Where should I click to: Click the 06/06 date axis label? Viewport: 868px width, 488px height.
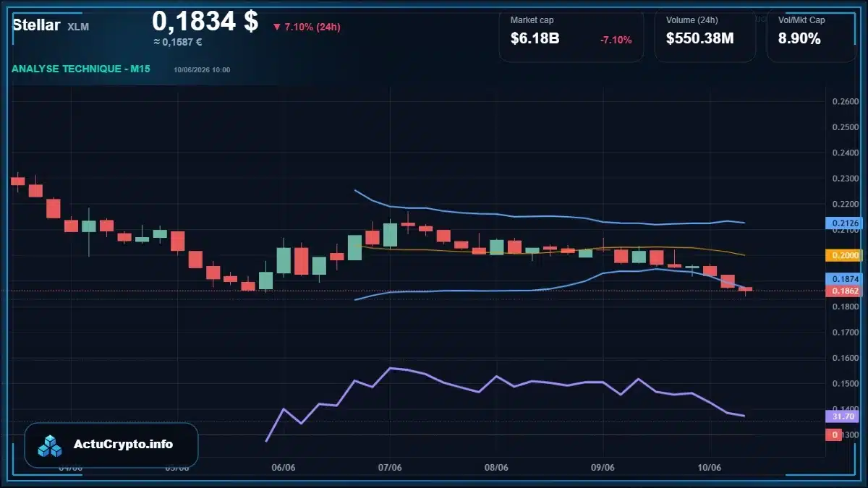coord(284,467)
